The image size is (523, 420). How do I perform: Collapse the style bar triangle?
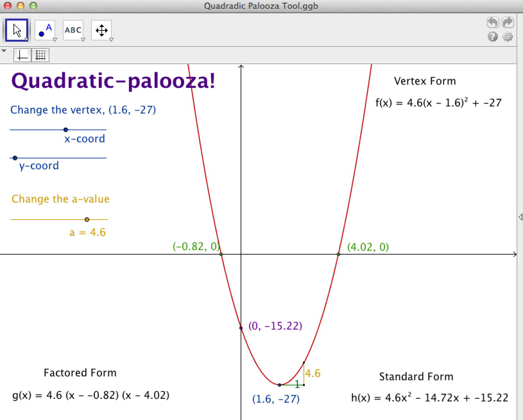[x=4, y=51]
